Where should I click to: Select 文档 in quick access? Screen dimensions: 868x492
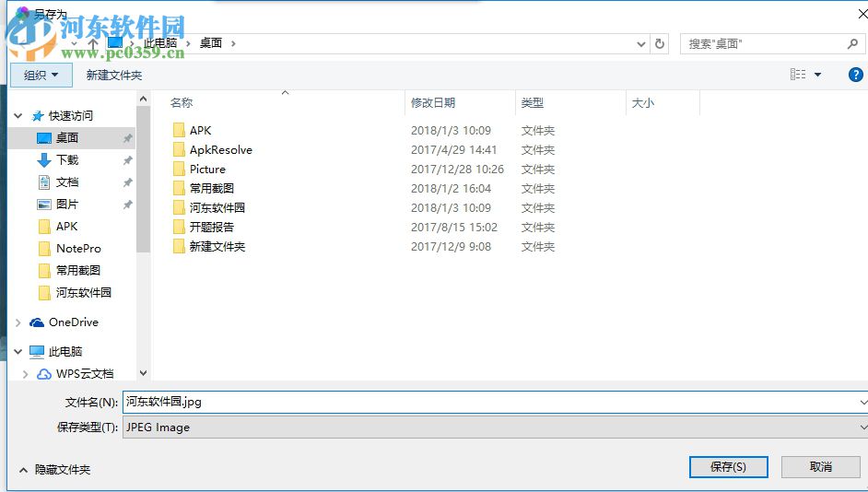67,182
